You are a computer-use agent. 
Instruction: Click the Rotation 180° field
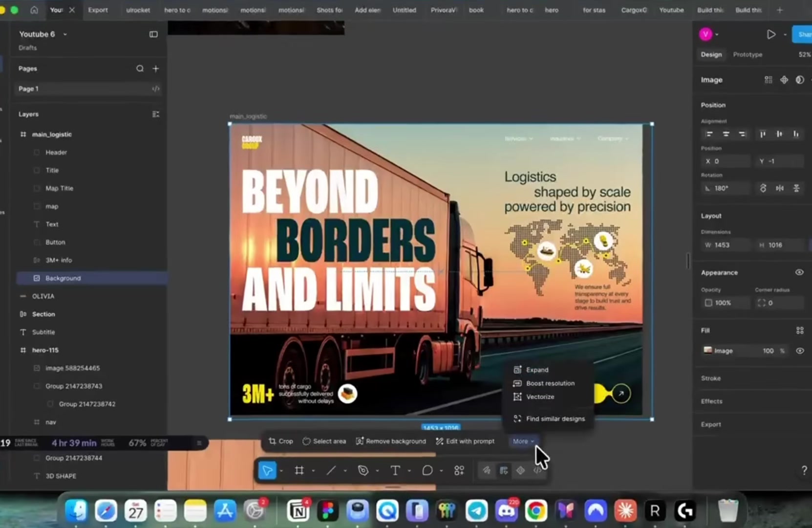tap(726, 188)
